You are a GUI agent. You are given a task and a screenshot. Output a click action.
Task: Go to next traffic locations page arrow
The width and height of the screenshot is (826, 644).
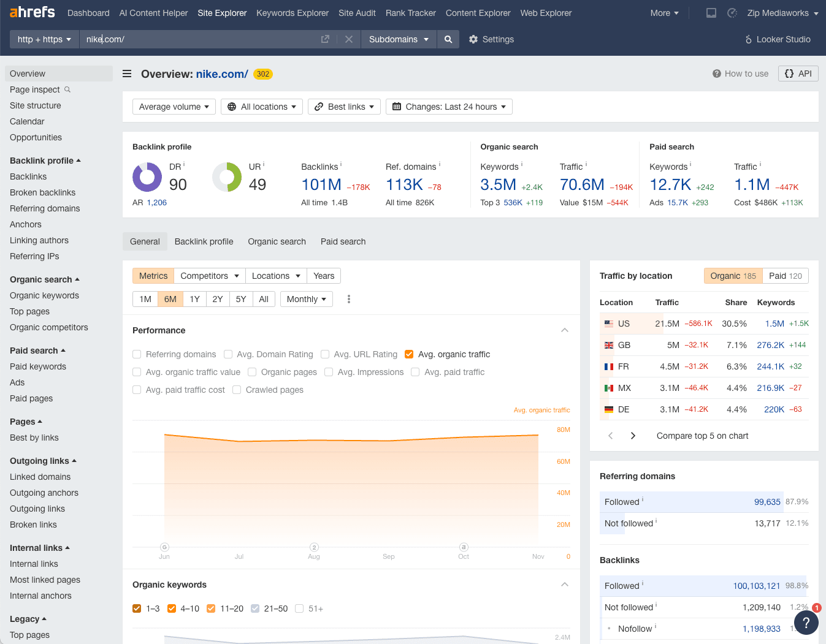tap(633, 436)
